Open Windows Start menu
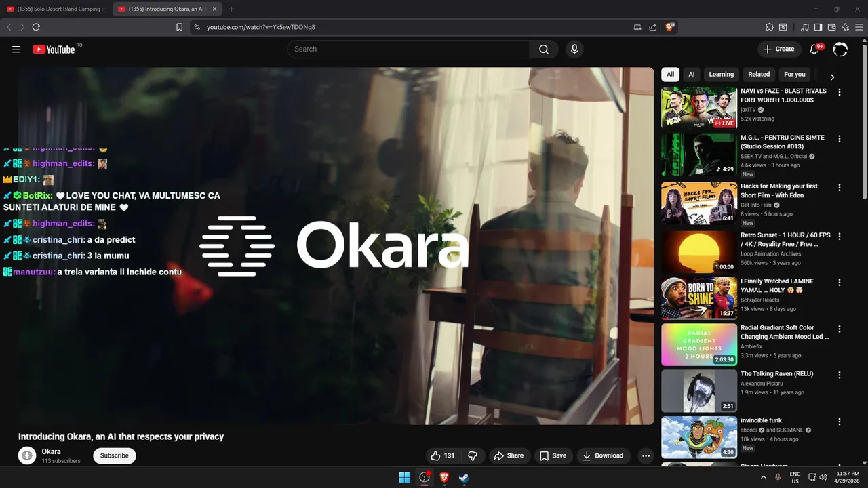This screenshot has width=868, height=488. (x=404, y=477)
